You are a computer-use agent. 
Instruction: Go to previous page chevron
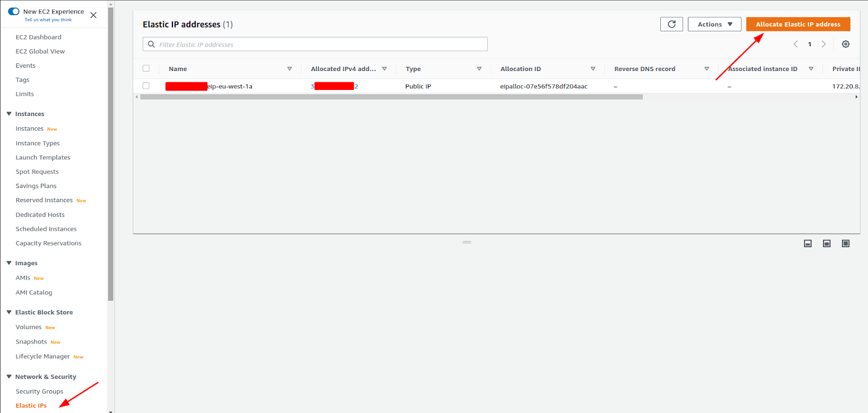[x=795, y=44]
